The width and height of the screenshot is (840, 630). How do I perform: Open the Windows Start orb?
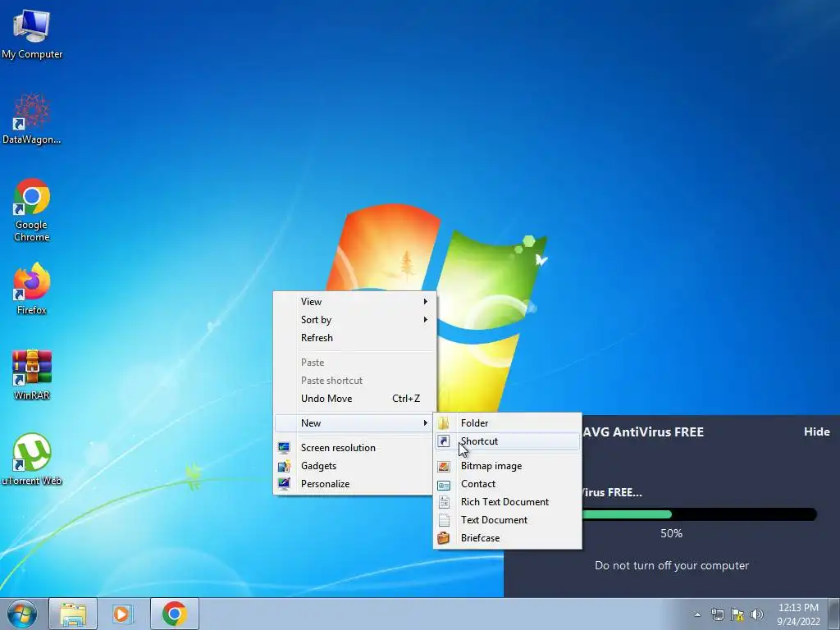22,614
